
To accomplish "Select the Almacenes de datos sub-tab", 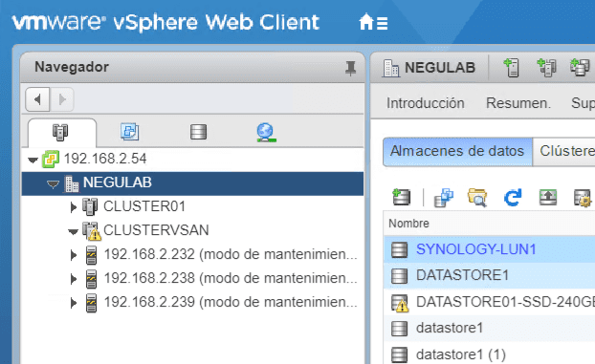I will click(457, 151).
